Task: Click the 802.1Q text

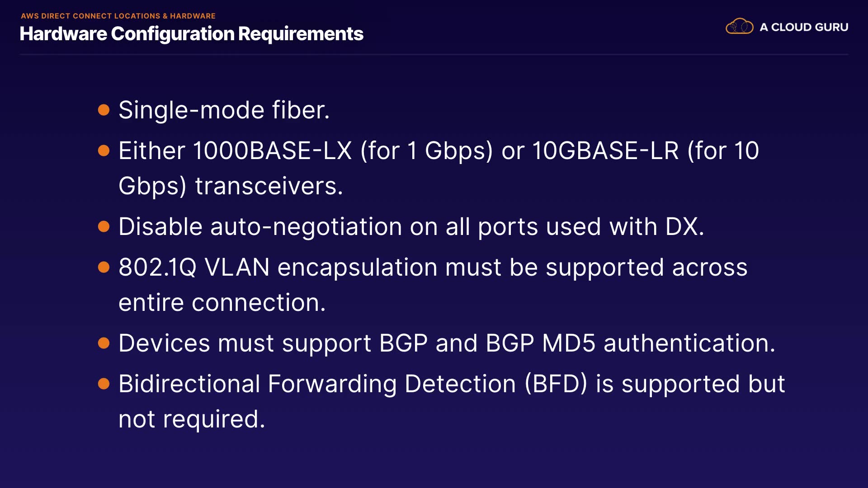Action: point(157,267)
